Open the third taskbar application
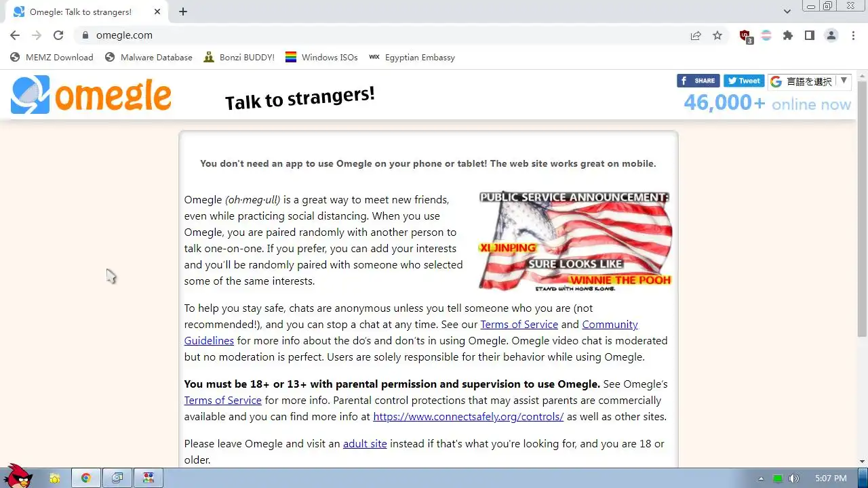This screenshot has height=488, width=868. pos(117,479)
